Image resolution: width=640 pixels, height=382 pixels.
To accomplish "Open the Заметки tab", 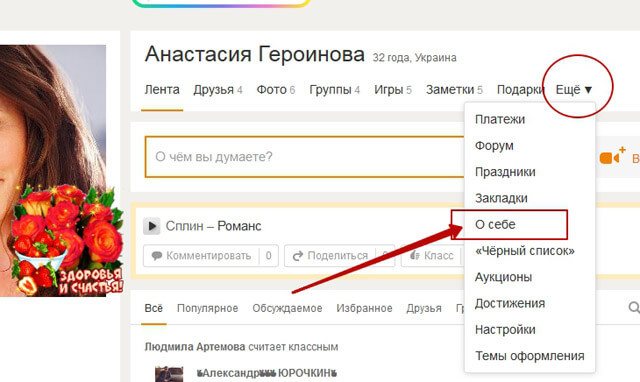I will coord(454,89).
